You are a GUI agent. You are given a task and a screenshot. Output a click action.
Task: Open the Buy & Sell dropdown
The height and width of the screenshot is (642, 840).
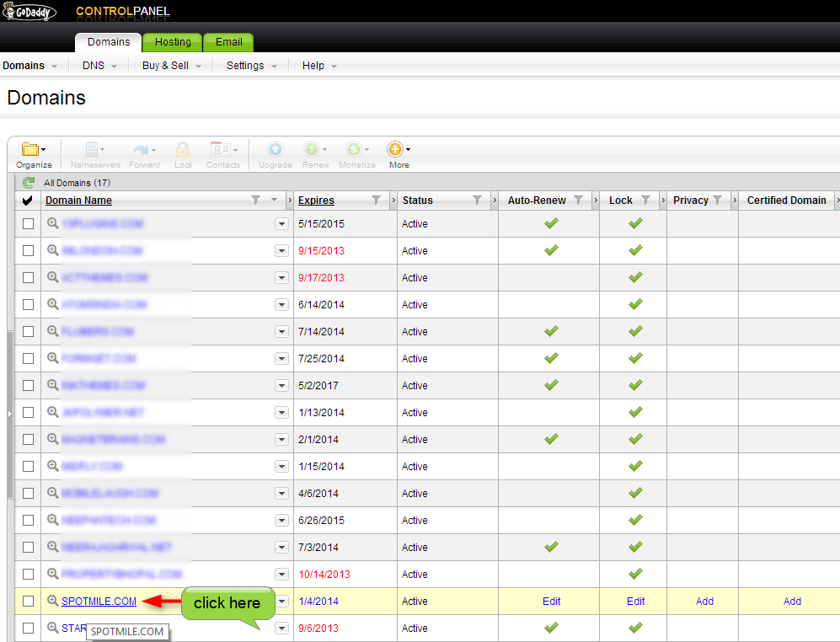coord(171,66)
